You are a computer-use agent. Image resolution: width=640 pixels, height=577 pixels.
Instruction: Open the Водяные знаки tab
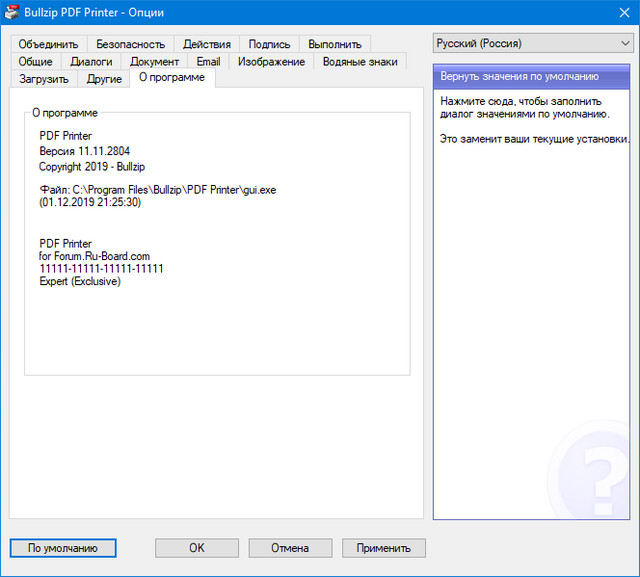click(360, 61)
